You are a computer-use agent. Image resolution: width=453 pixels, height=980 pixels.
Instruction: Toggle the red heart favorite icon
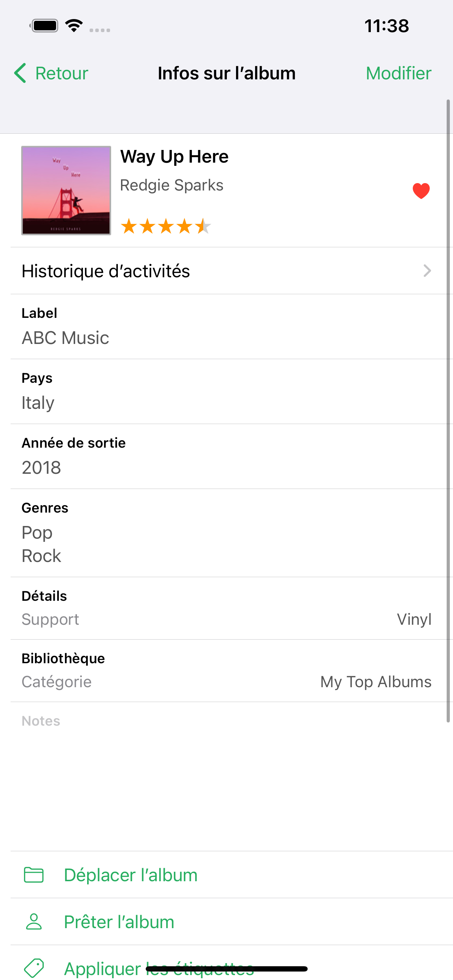coord(421,190)
